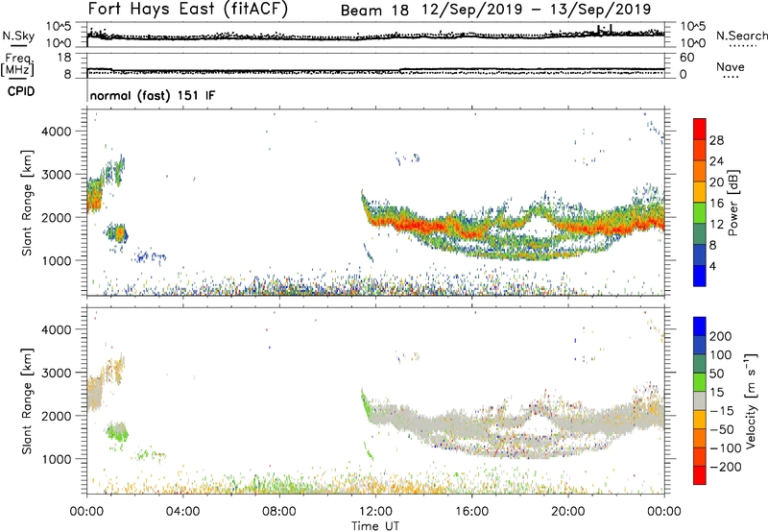Viewport: 768px width, 532px height.
Task: Click the '18' frequency axis value
Action: pos(64,57)
